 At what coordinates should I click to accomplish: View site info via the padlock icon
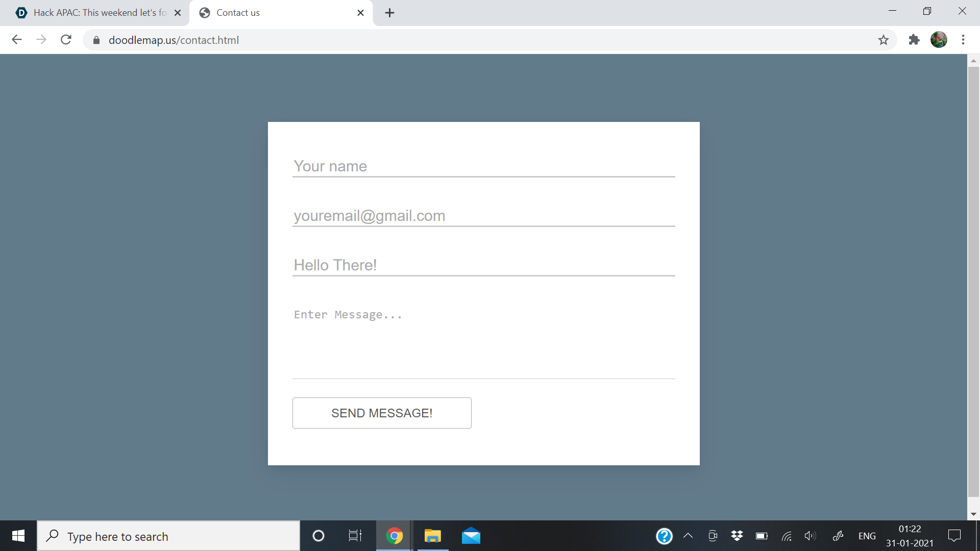point(96,40)
